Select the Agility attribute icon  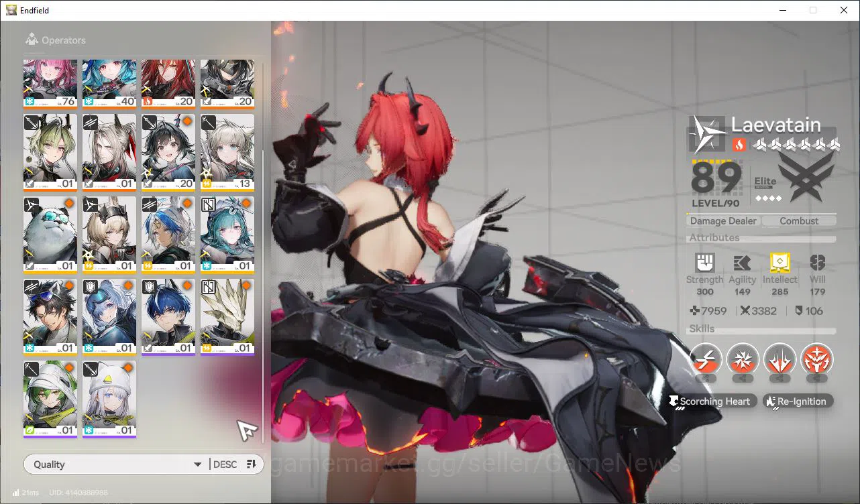tap(742, 263)
